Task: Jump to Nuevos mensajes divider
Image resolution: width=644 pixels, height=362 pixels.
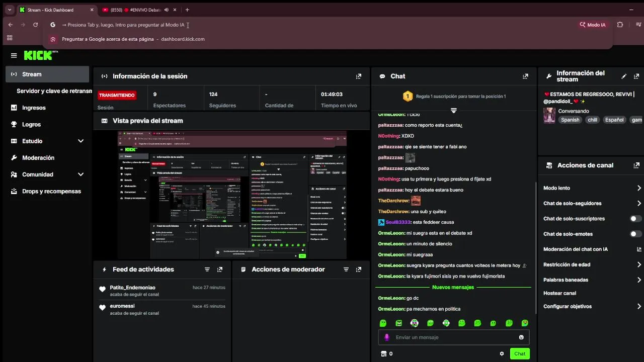Action: tap(453, 288)
